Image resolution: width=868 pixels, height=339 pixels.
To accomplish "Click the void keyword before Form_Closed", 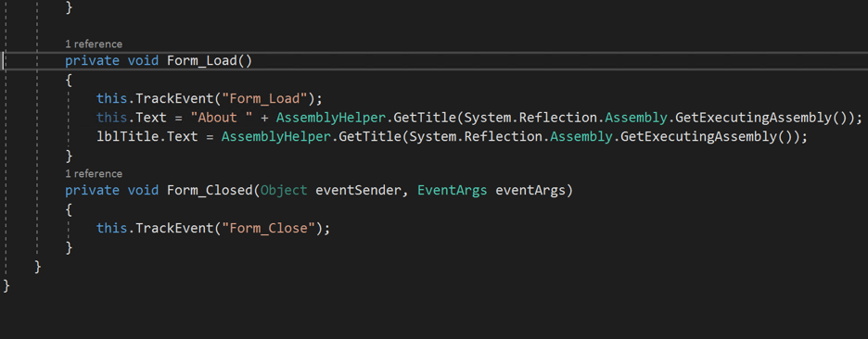I will [143, 190].
